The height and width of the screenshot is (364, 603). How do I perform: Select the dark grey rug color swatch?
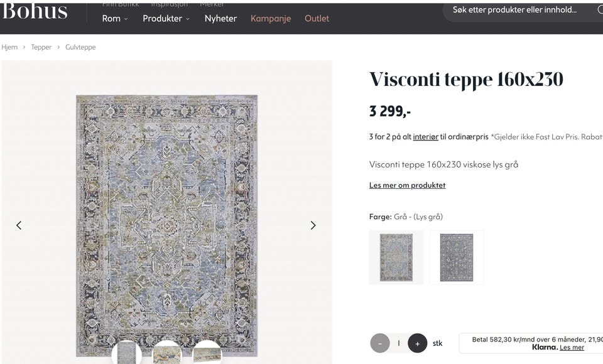click(457, 257)
